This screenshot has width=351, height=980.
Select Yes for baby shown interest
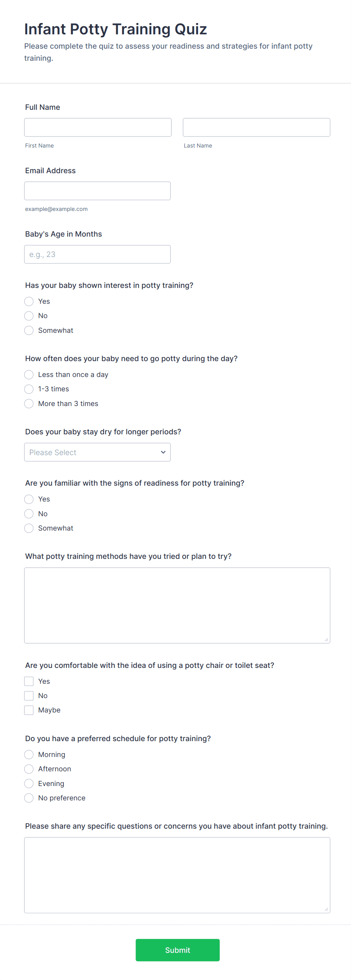[29, 302]
